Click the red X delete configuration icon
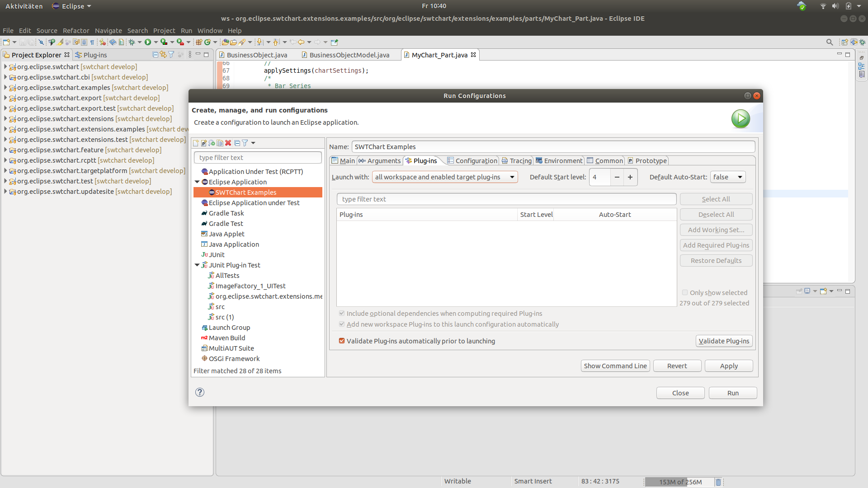The image size is (868, 488). point(228,143)
